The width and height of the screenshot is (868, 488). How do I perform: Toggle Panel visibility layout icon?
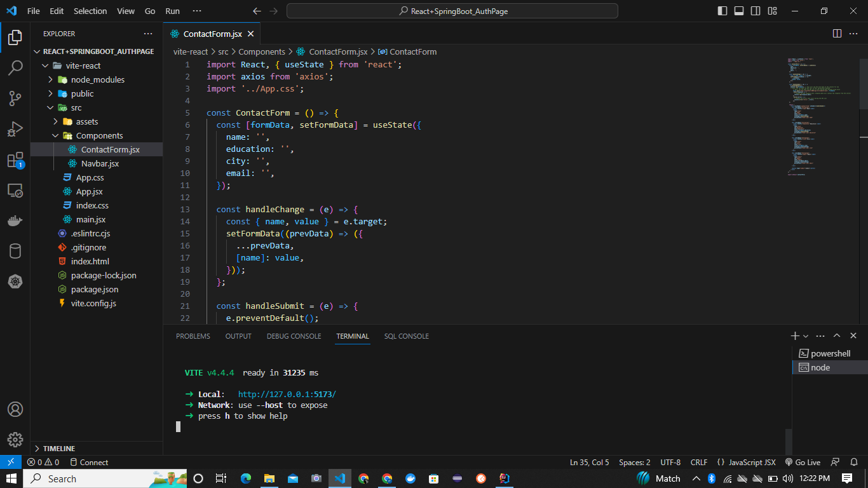point(739,11)
